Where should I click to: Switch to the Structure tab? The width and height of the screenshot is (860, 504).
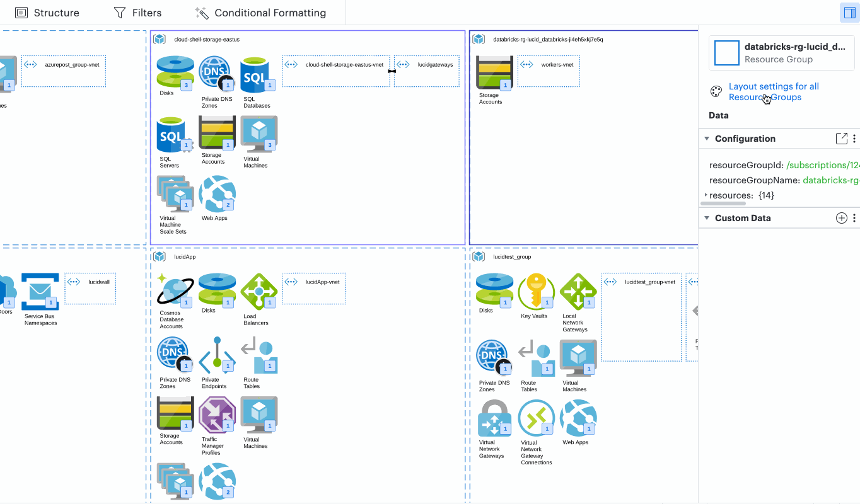(47, 12)
